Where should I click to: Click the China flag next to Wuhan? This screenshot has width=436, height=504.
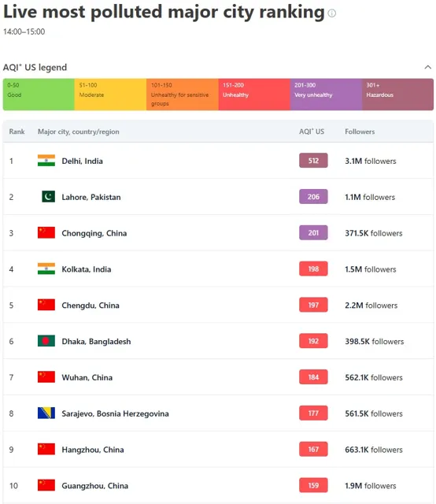[x=46, y=376]
